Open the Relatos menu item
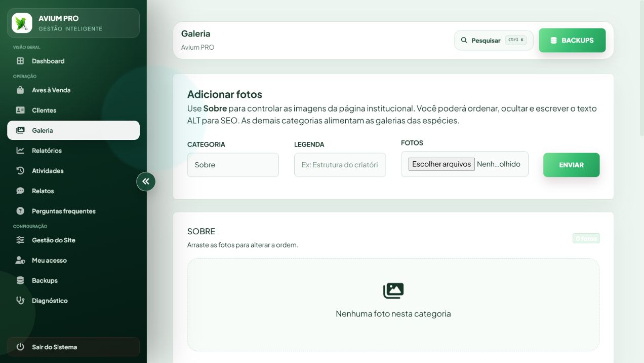Viewport: 644px width, 363px height. tap(73, 191)
